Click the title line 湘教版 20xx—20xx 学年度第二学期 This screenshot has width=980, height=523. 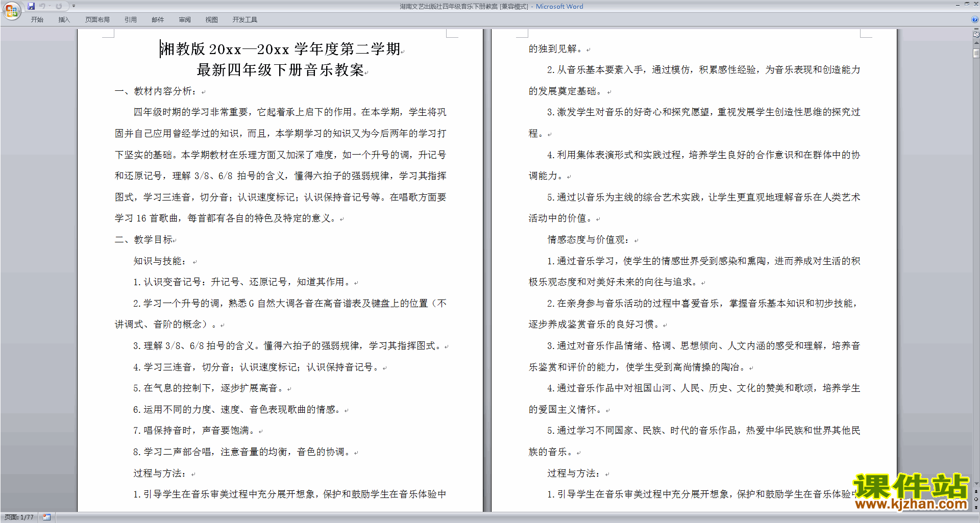coord(280,49)
